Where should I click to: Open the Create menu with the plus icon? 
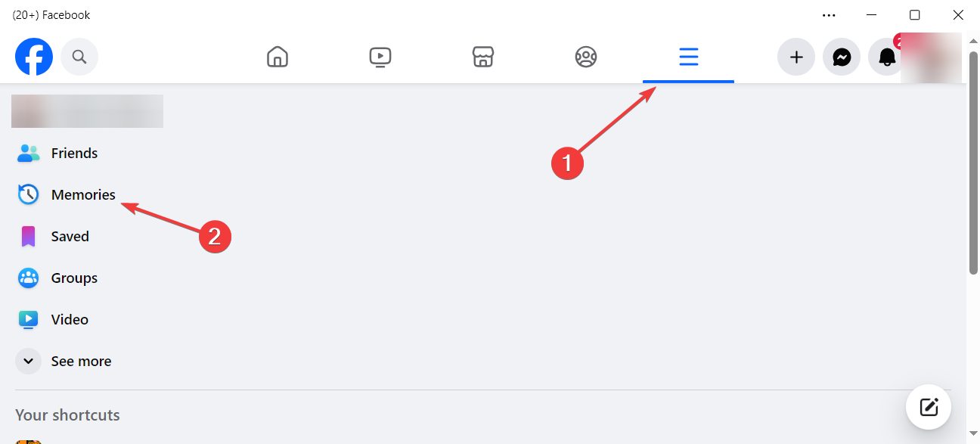[795, 57]
